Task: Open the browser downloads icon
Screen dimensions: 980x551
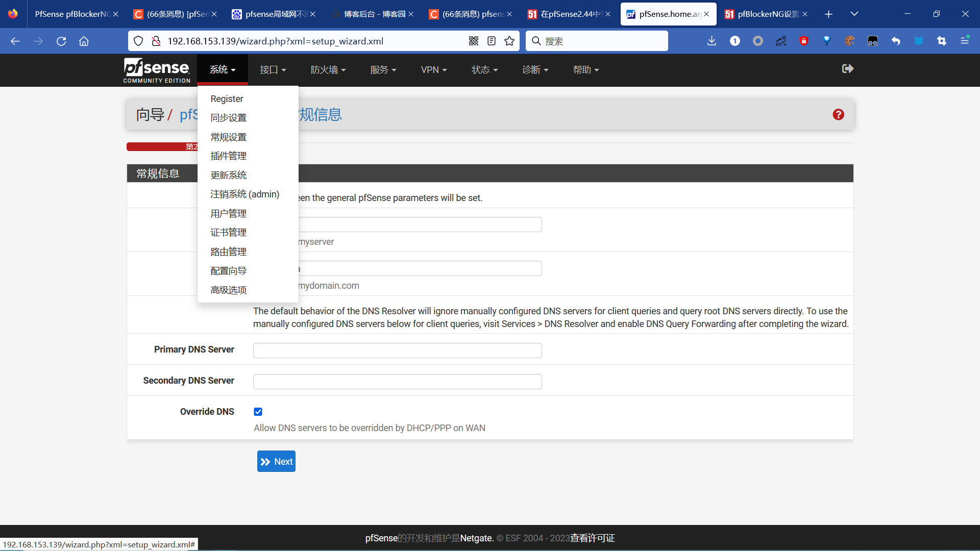Action: 712,41
